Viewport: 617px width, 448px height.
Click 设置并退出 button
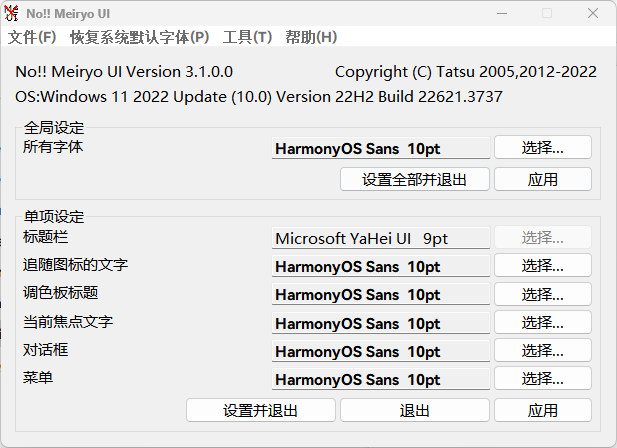click(260, 411)
